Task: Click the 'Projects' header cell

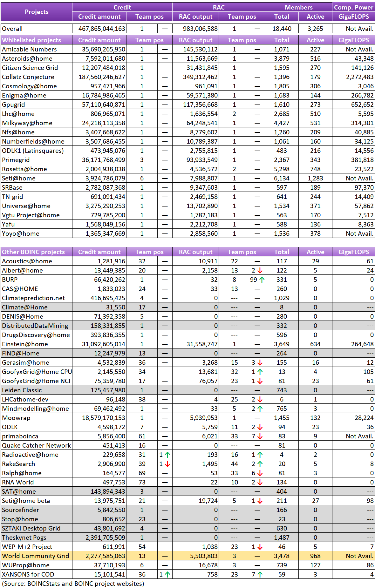Action: point(37,12)
